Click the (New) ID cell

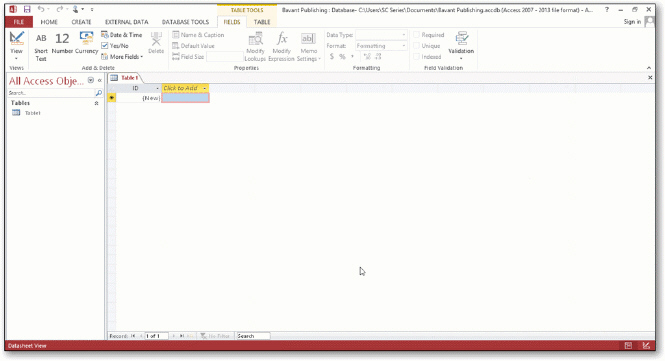tap(138, 98)
